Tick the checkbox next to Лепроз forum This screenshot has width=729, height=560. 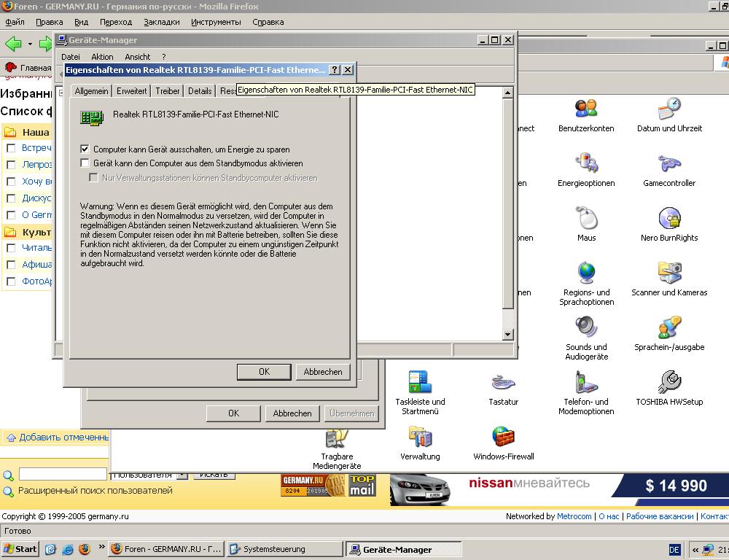[x=11, y=165]
